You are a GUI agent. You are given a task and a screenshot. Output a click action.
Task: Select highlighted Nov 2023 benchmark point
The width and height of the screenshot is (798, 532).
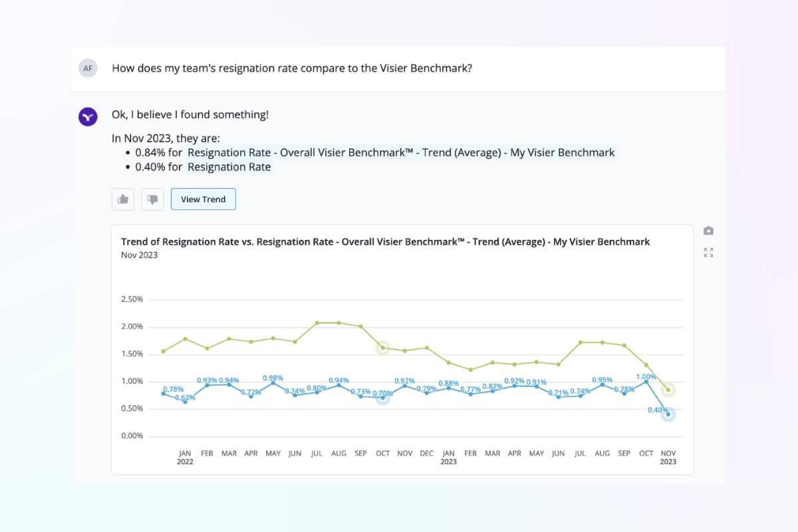click(668, 390)
